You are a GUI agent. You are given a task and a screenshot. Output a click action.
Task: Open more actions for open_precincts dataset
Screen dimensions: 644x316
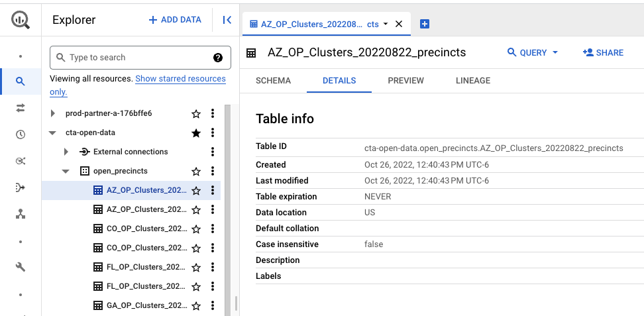click(x=212, y=171)
